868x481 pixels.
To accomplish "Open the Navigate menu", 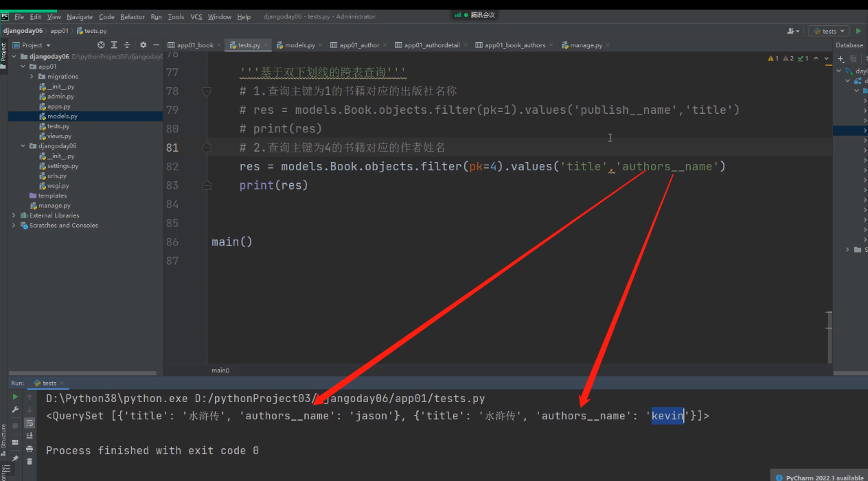I will coord(80,17).
